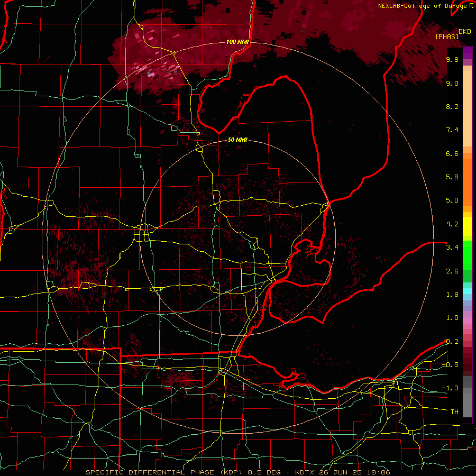Click the yellow segment of the color bar
This screenshot has height=476, width=476.
point(467,226)
